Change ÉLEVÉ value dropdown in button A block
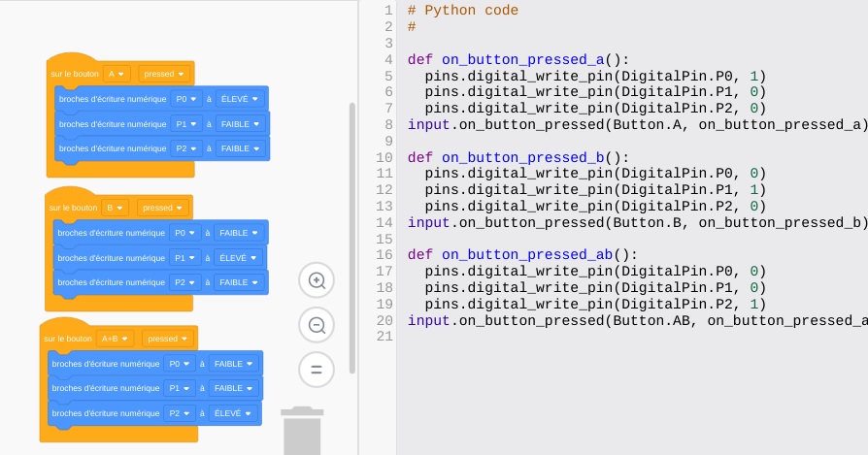The height and width of the screenshot is (455, 868). point(240,99)
